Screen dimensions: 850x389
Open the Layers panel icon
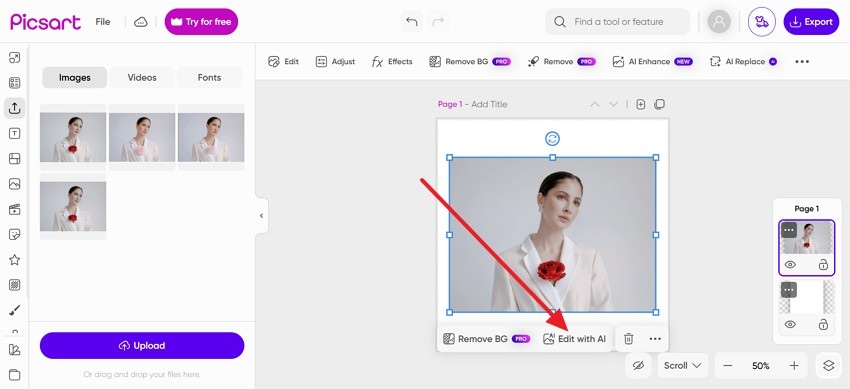(828, 366)
